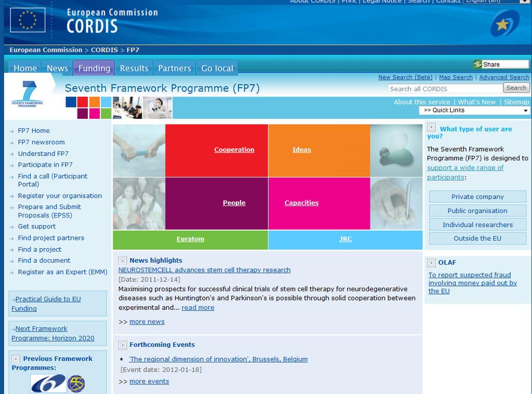
Task: Open Register as an Expert (EMM)
Action: 62,272
